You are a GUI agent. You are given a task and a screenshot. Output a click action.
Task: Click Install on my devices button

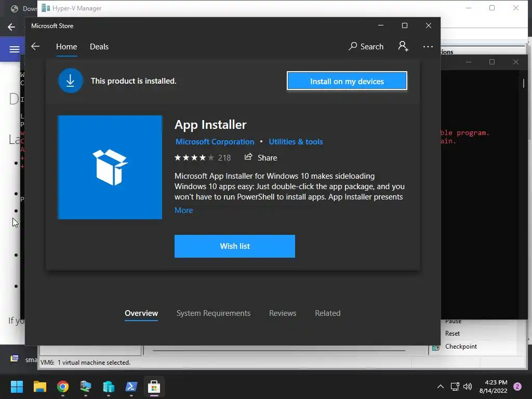click(347, 81)
